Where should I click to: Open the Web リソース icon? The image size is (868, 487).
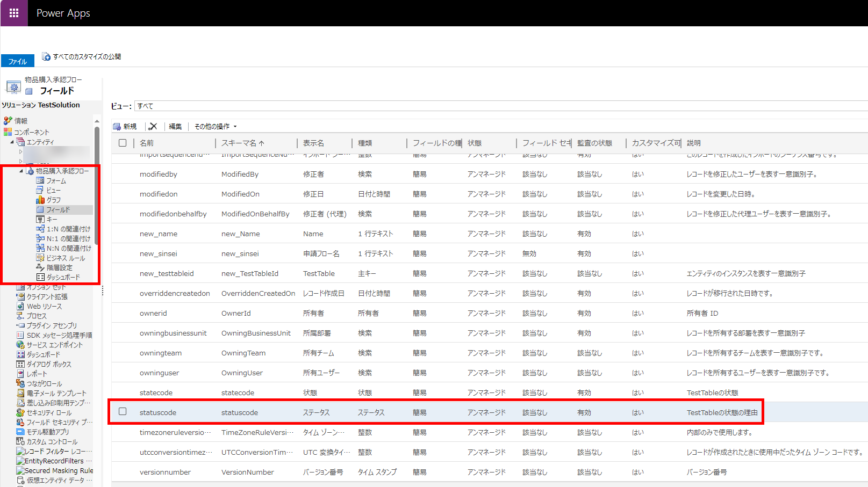(x=20, y=306)
